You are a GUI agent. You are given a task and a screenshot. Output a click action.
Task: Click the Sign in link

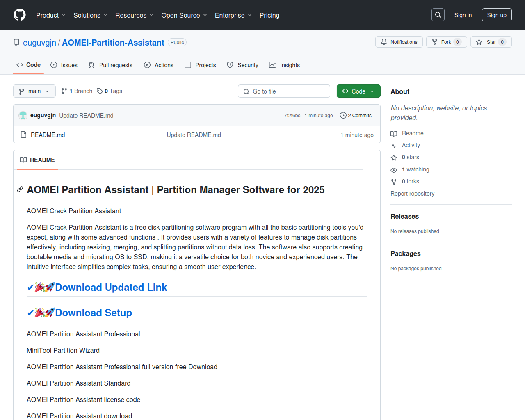point(463,15)
